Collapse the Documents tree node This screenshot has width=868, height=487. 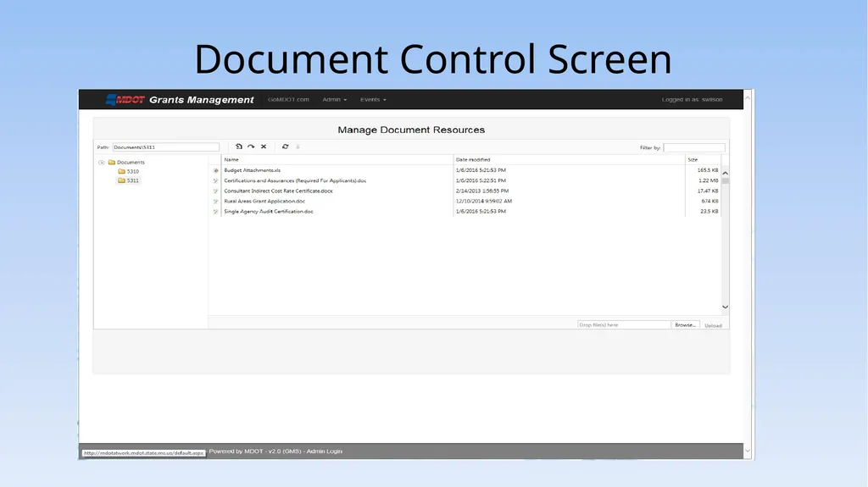coord(102,163)
